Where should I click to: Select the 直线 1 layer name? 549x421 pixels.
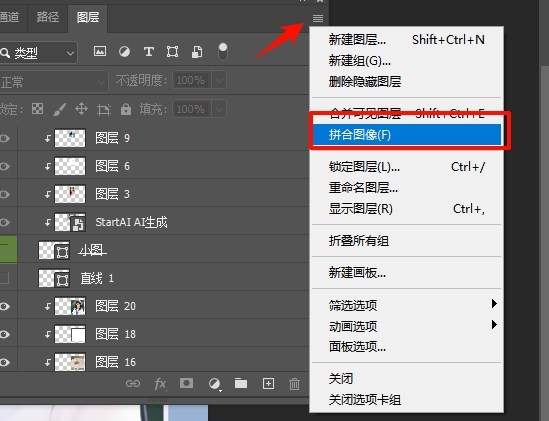[x=97, y=278]
